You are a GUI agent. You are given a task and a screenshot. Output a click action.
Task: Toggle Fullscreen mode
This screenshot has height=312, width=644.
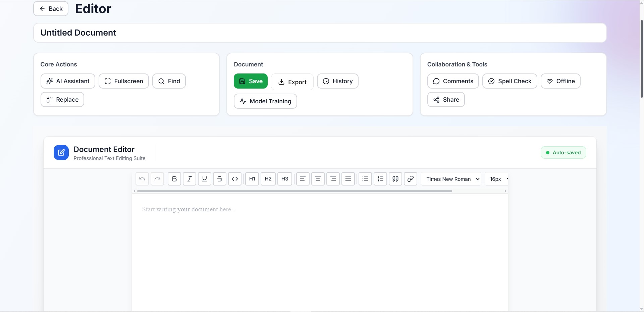(x=124, y=81)
